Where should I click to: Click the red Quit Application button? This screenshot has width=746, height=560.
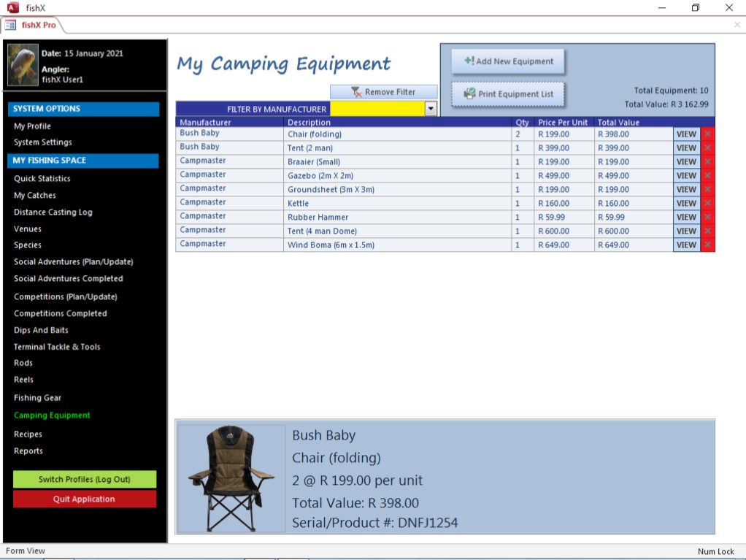(84, 499)
